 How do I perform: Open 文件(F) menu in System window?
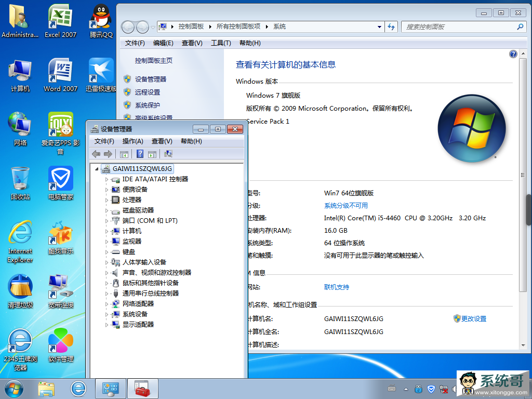pos(135,43)
